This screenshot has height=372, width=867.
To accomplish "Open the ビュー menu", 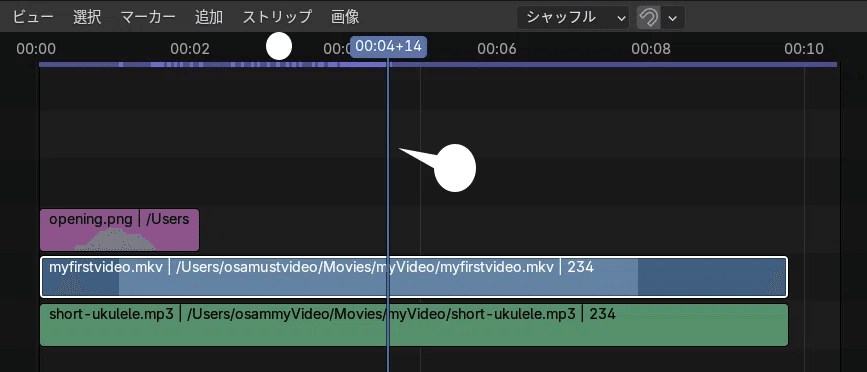I will pos(33,17).
